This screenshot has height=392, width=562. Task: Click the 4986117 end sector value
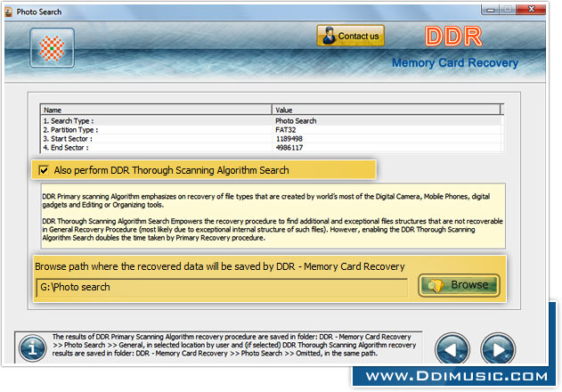coord(289,148)
